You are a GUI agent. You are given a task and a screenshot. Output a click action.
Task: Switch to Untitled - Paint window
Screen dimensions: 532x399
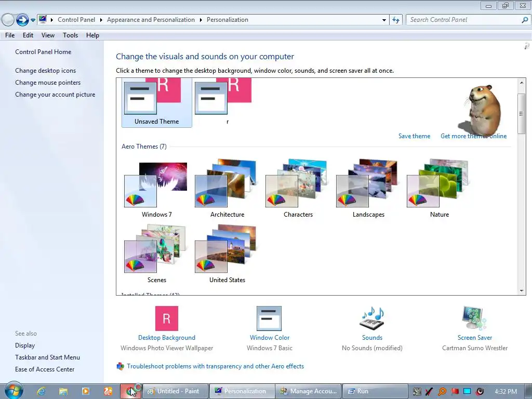coord(175,391)
